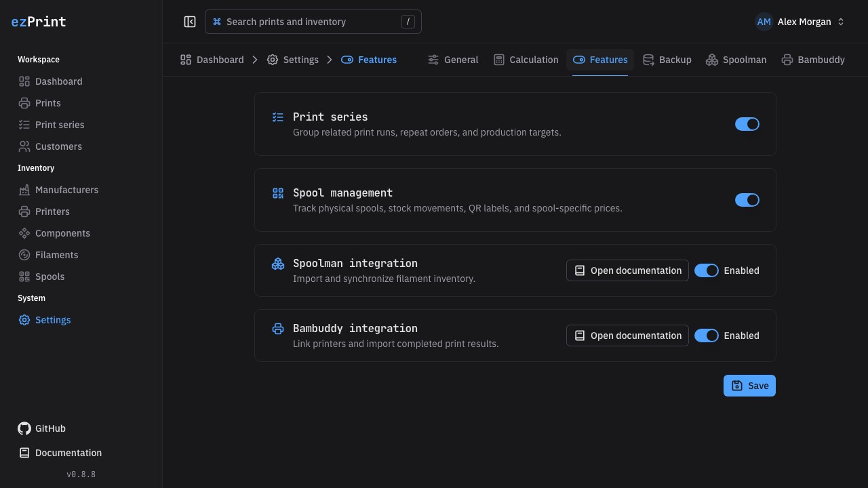
Task: Click the AM user avatar
Action: 764,22
